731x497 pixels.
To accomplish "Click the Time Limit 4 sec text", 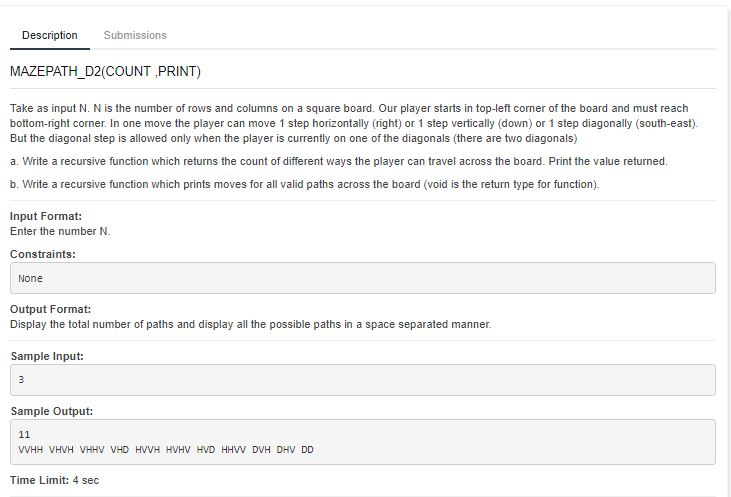I will (x=54, y=480).
